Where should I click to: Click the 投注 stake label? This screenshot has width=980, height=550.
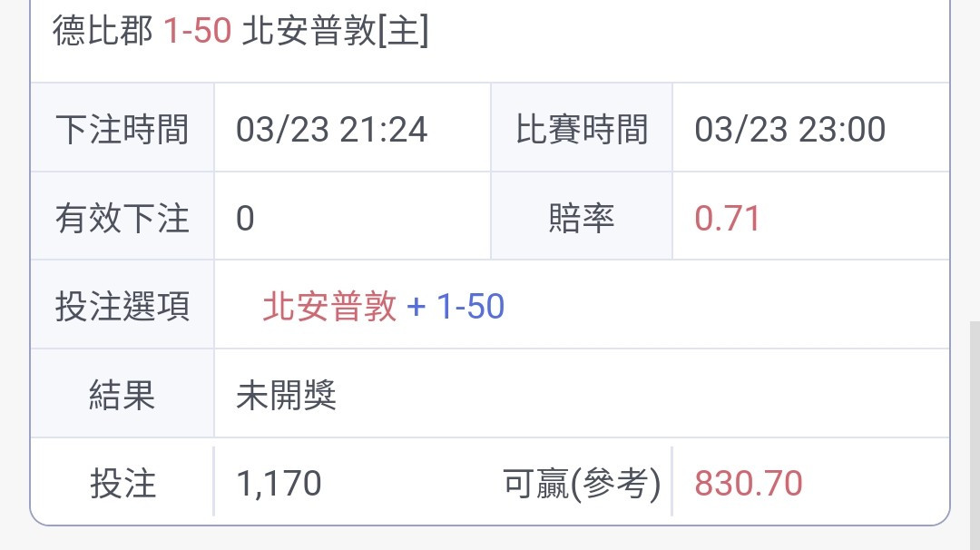tap(122, 483)
